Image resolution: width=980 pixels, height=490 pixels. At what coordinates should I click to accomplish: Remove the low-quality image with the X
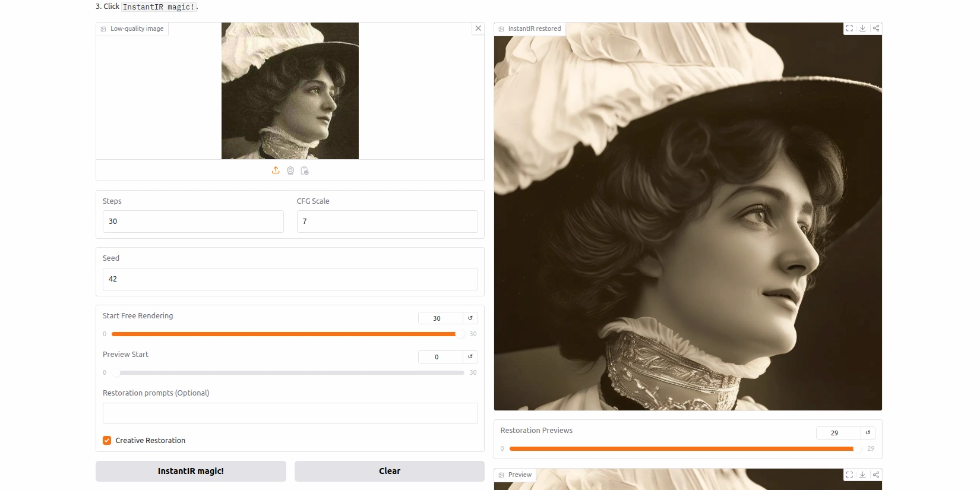point(478,29)
